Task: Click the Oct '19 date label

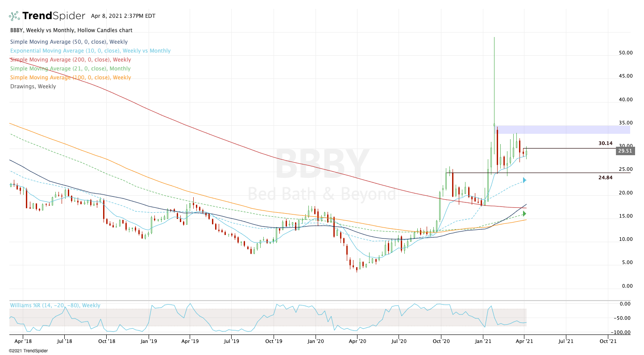Action: click(x=273, y=341)
